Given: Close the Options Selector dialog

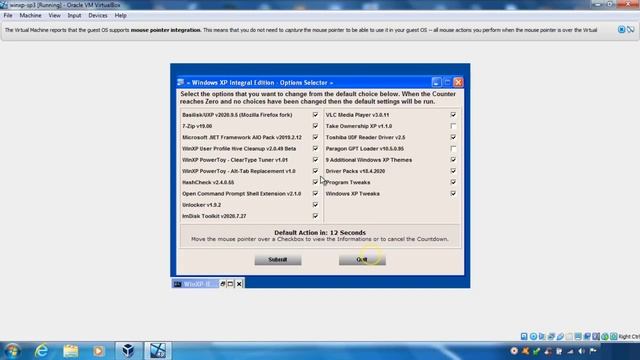Looking at the screenshot, I should [458, 82].
